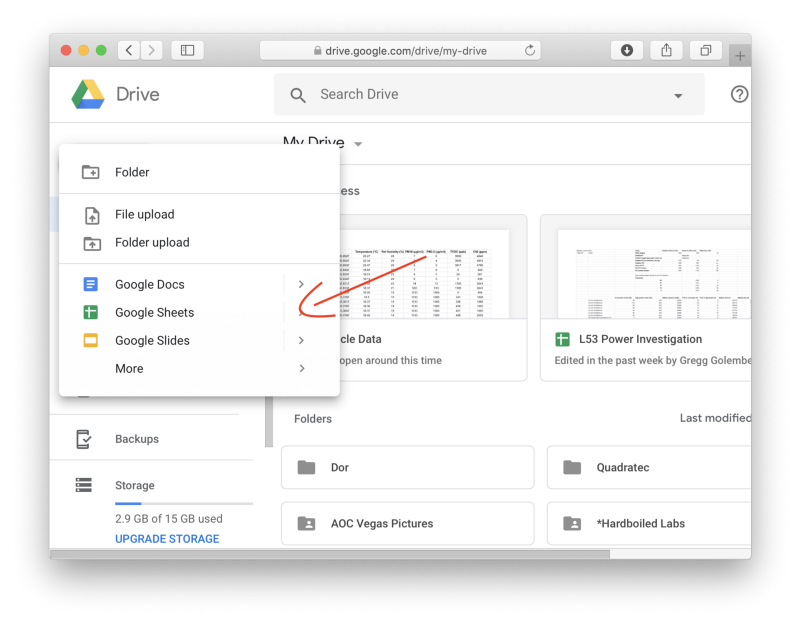
Task: Select Google Sheets menu entry
Action: [199, 312]
